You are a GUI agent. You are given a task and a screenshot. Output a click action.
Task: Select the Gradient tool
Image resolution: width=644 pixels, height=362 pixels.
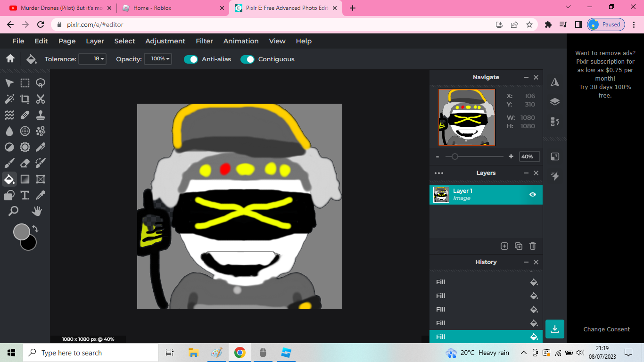coord(25,179)
